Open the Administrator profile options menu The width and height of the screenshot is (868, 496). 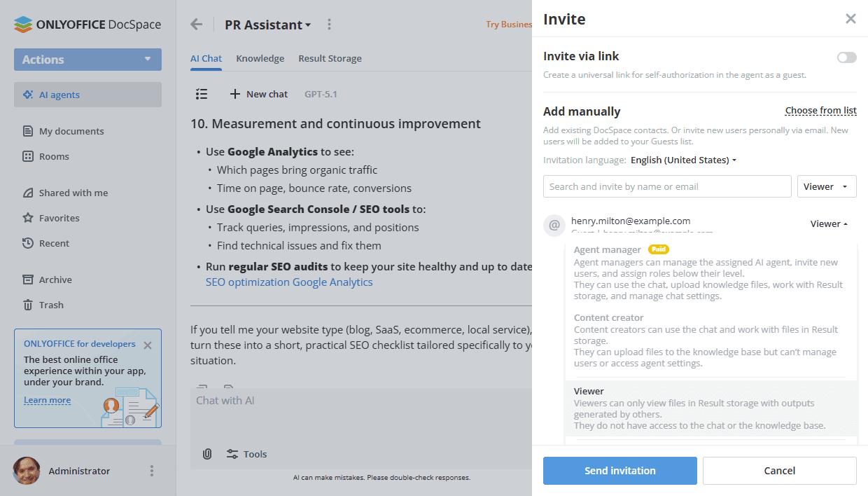pos(151,471)
